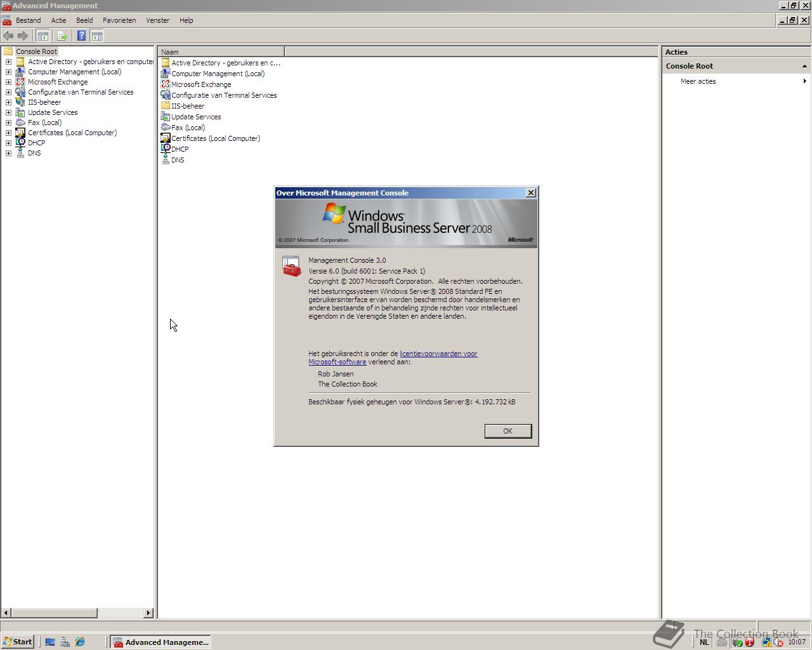This screenshot has width=812, height=650.
Task: Click the DHCP icon in the Naam list
Action: coord(166,149)
